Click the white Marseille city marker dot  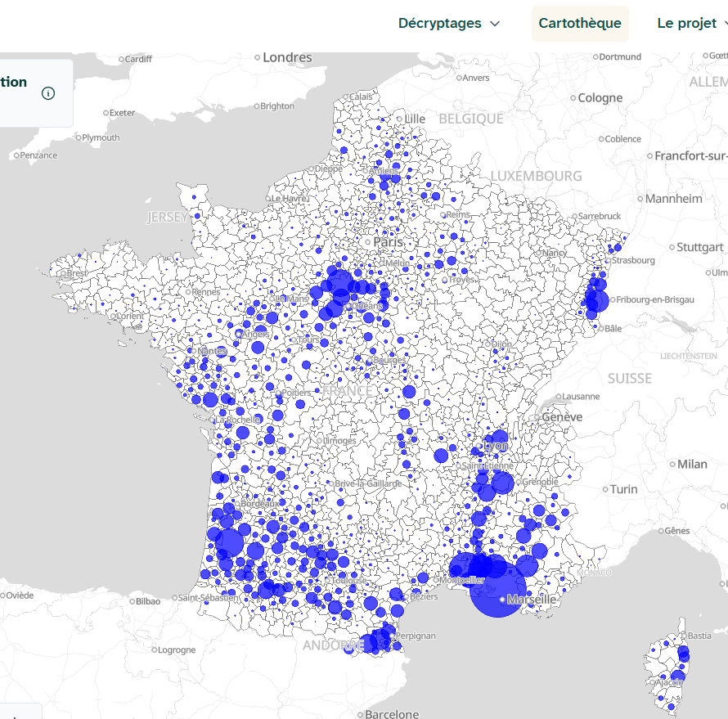502,600
